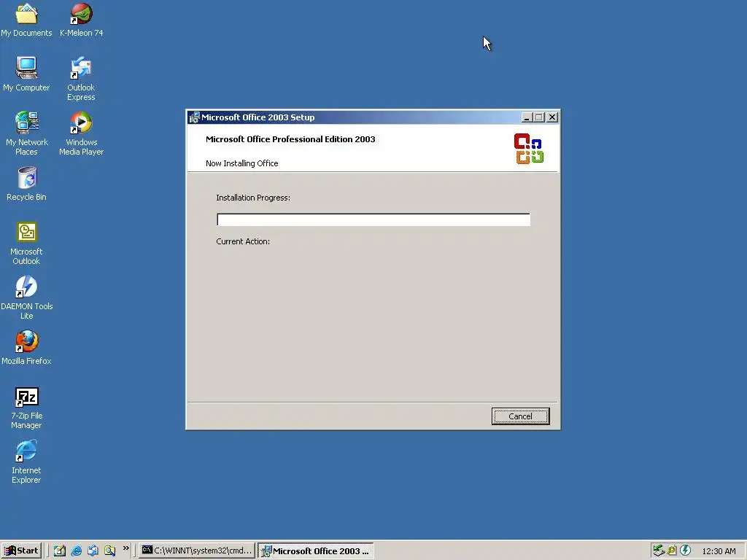
Task: Minimize the Office 2003 Setup window
Action: coord(527,117)
